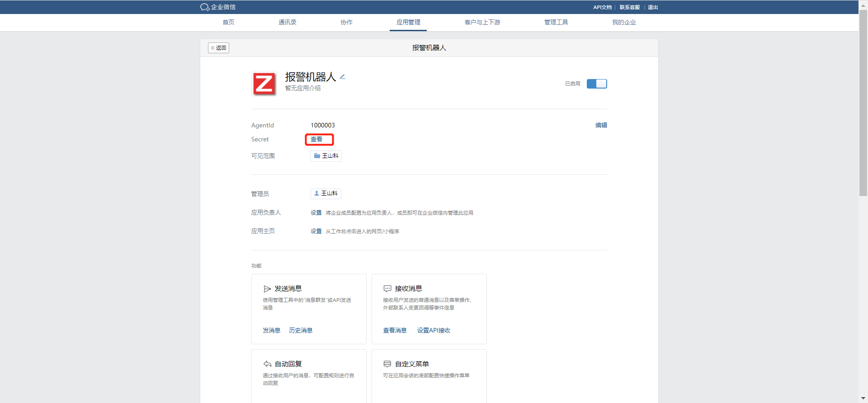Click person icon in 管理员 tag
This screenshot has width=868, height=403.
point(316,193)
